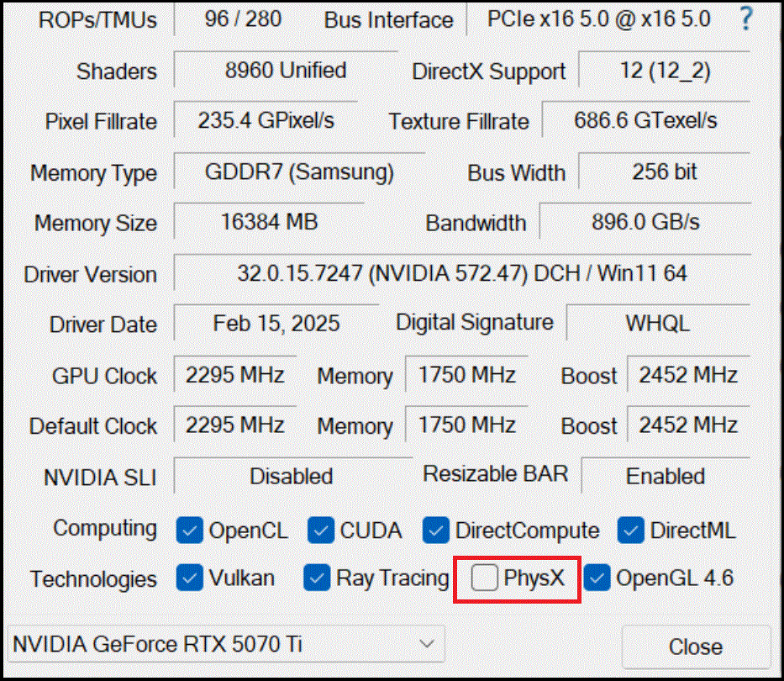
Task: Select the Driver Date field
Action: pyautogui.click(x=276, y=324)
